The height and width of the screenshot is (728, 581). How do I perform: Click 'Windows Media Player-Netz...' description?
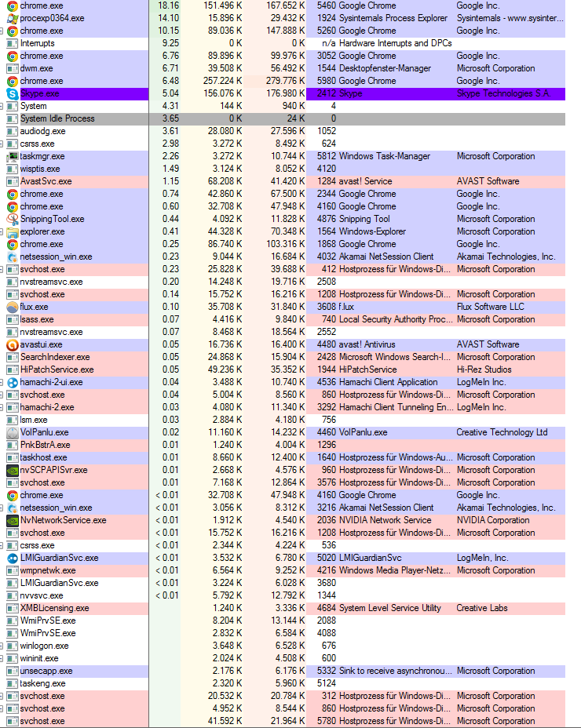click(395, 570)
